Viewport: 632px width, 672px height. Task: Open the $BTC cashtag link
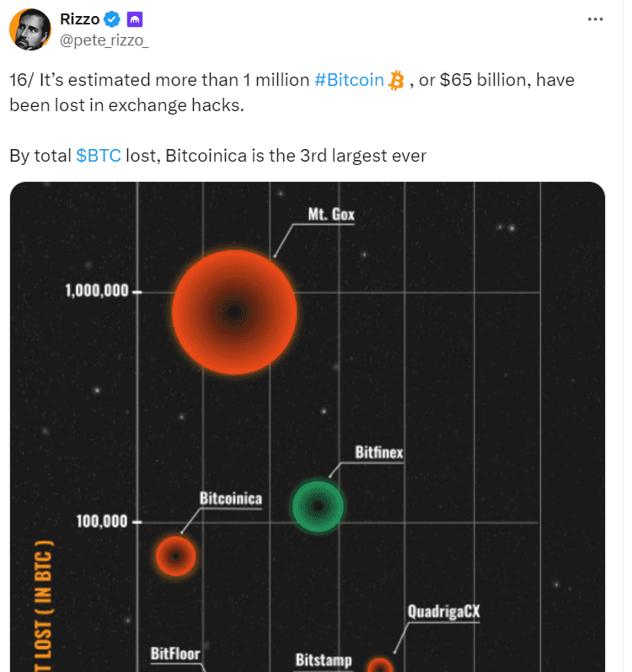point(99,155)
